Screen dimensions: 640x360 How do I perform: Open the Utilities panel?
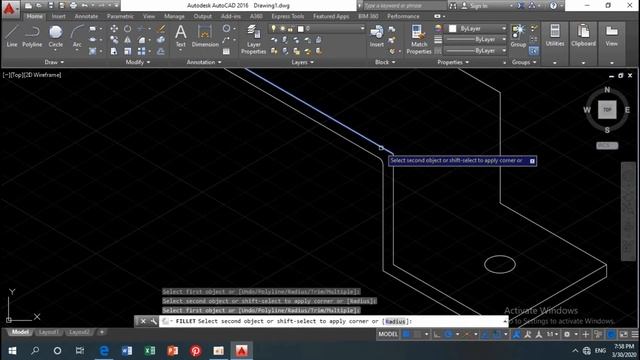click(555, 35)
